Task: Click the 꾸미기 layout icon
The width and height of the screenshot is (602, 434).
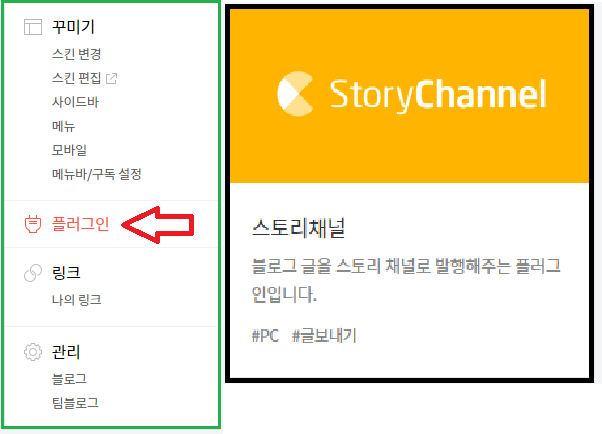Action: [x=33, y=27]
